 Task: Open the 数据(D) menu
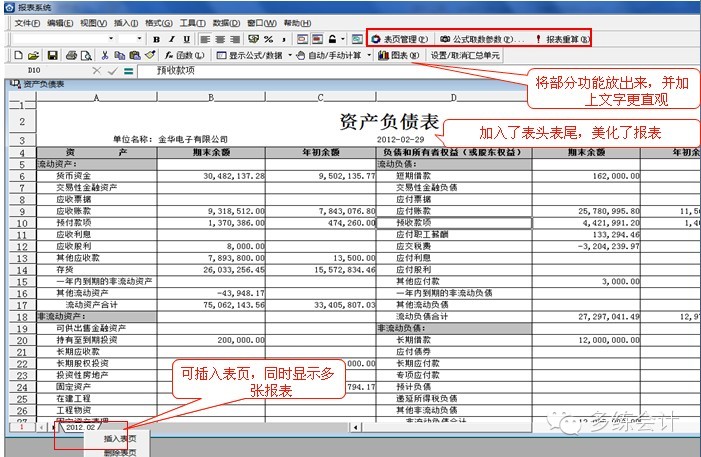click(226, 23)
